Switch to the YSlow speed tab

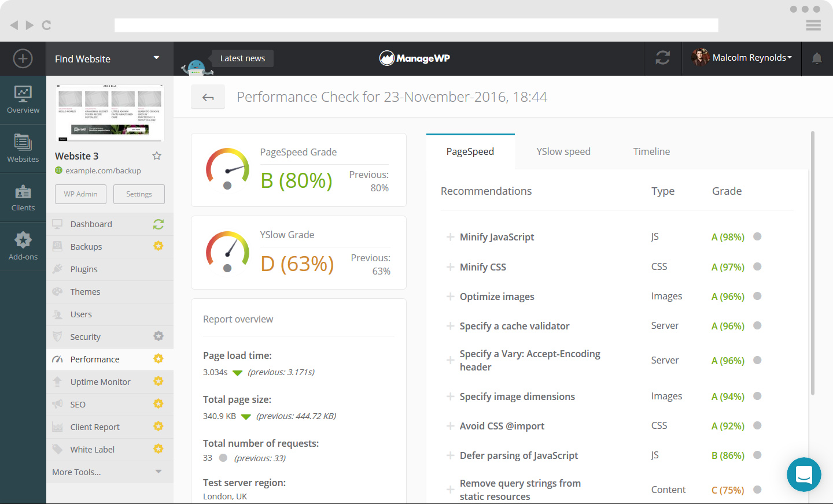(x=563, y=151)
